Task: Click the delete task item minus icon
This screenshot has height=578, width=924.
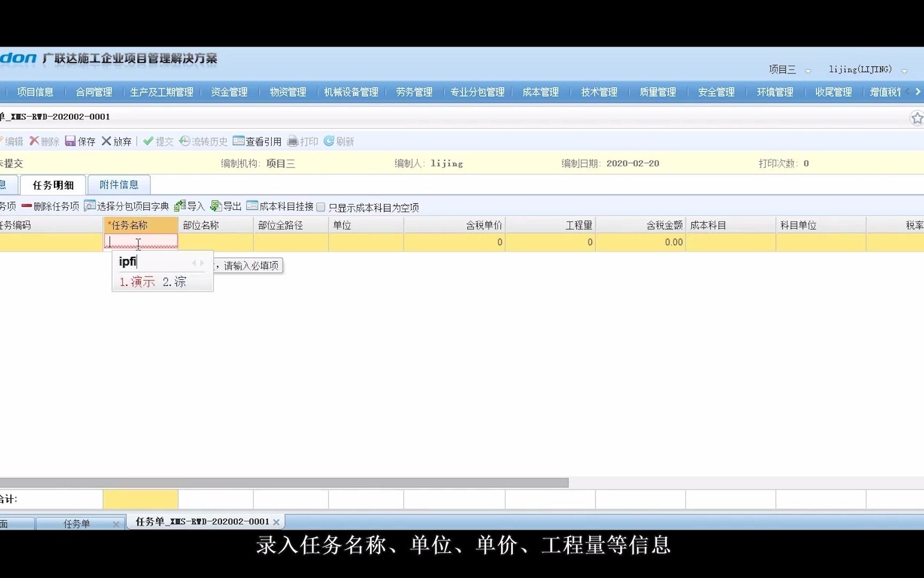Action: 27,206
